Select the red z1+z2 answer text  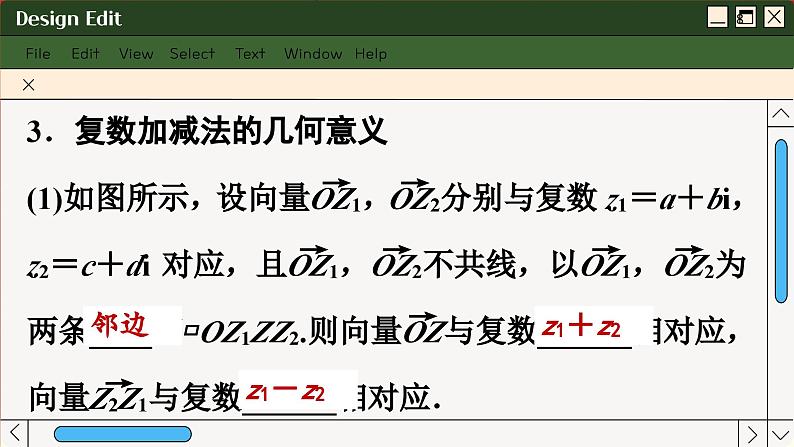pyautogui.click(x=582, y=327)
